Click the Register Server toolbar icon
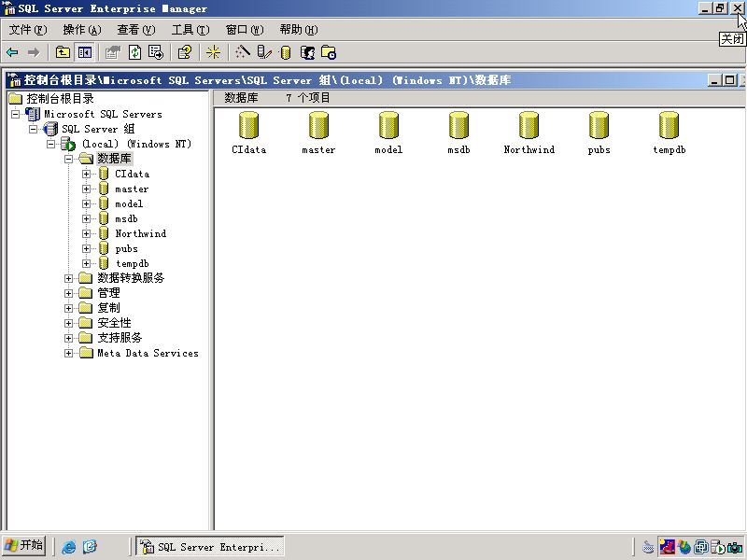Viewport: 747px width, 560px height. click(x=264, y=52)
